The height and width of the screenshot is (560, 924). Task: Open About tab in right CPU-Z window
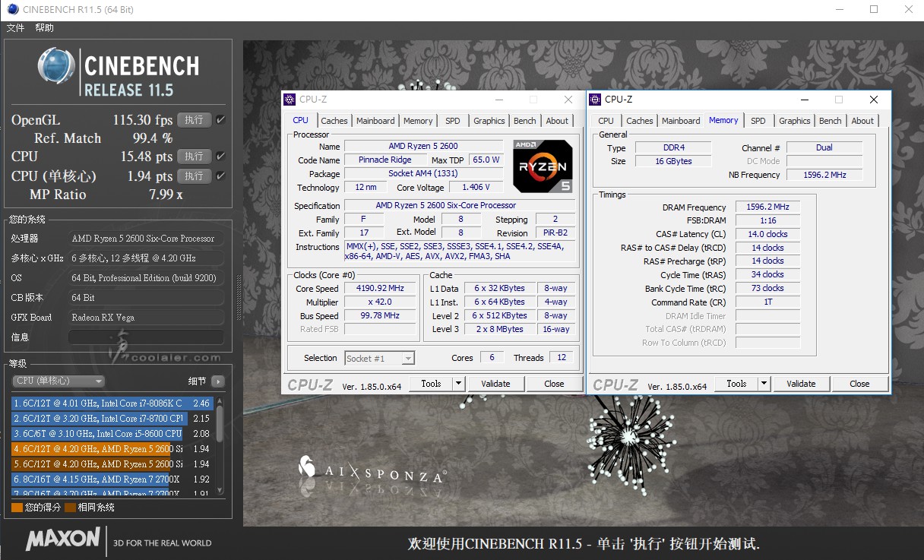[x=862, y=121]
